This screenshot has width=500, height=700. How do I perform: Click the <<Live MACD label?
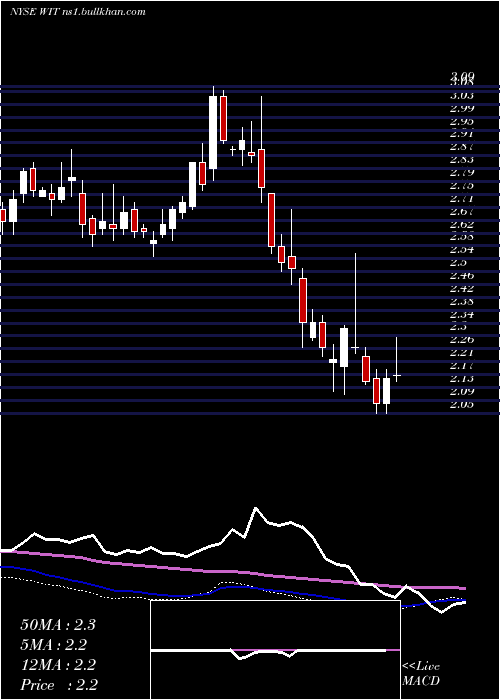[421, 673]
